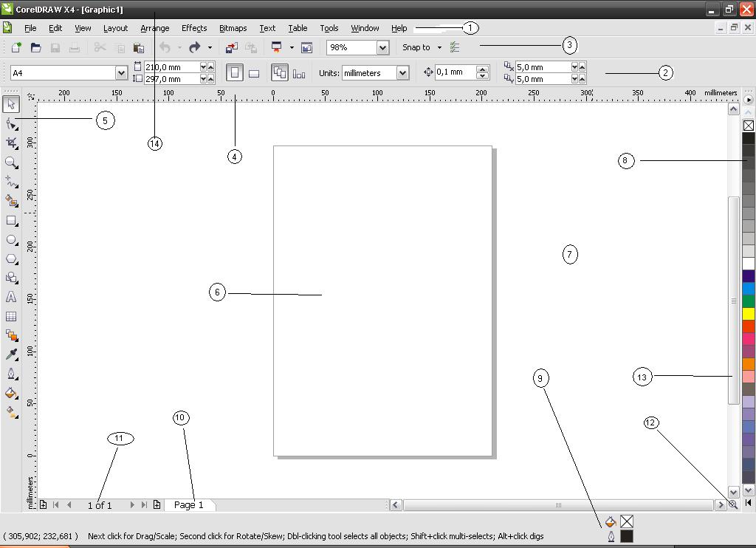
Task: Select the Pick tool in toolbox
Action: pyautogui.click(x=11, y=103)
